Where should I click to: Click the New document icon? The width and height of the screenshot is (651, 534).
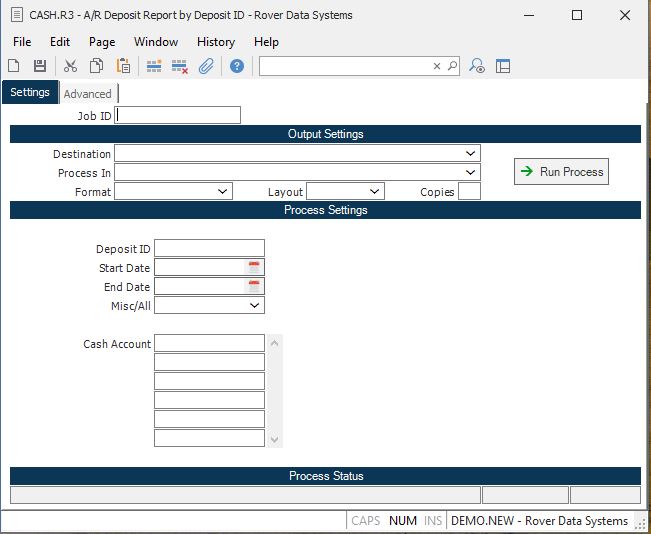[x=14, y=66]
